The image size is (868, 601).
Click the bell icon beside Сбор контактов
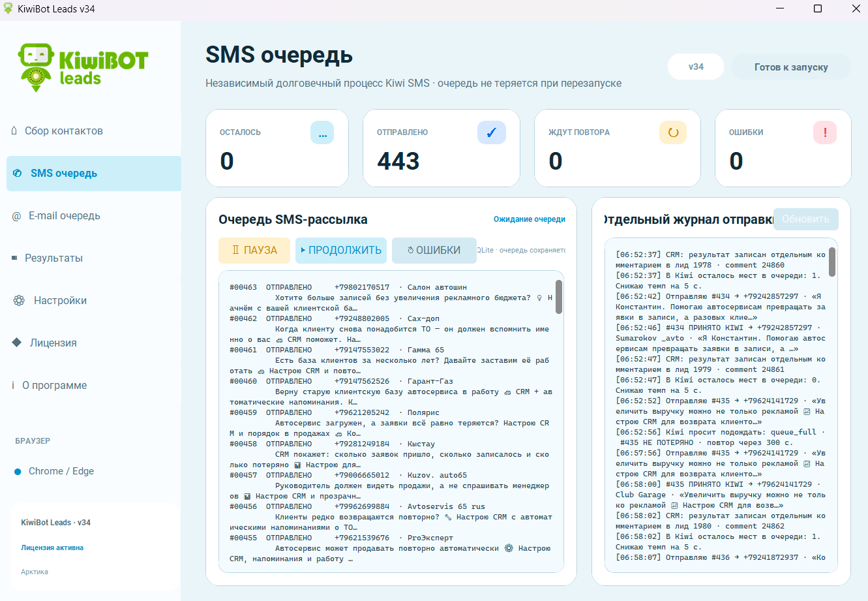click(x=14, y=131)
